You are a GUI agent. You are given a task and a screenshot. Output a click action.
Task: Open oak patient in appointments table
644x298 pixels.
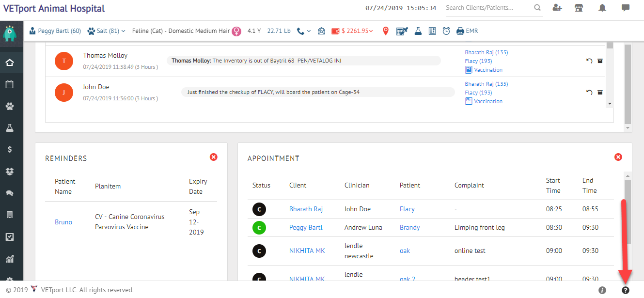click(405, 251)
